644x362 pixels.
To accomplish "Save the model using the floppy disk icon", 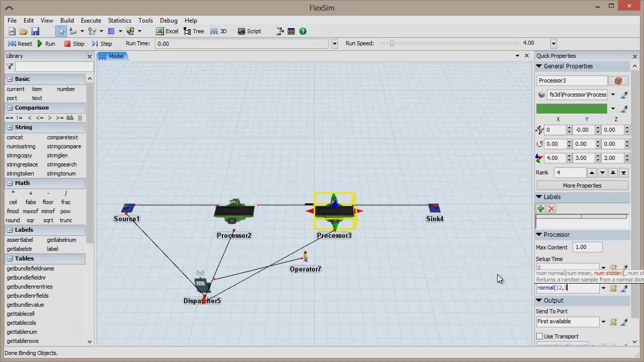I will (35, 31).
